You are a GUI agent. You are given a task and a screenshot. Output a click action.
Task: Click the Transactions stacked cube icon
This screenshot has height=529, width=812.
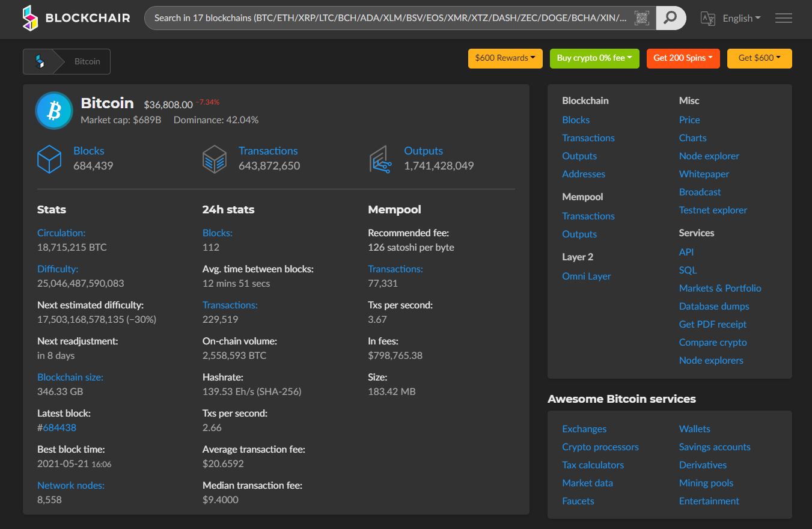(x=215, y=159)
